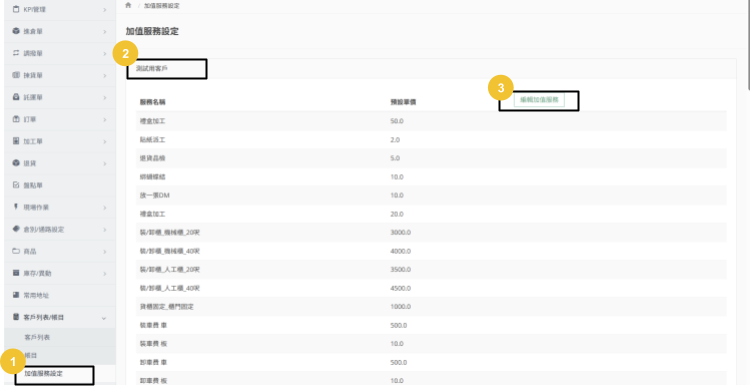
Task: Select the 禮盒加工 row priced 50.0
Action: (x=431, y=121)
